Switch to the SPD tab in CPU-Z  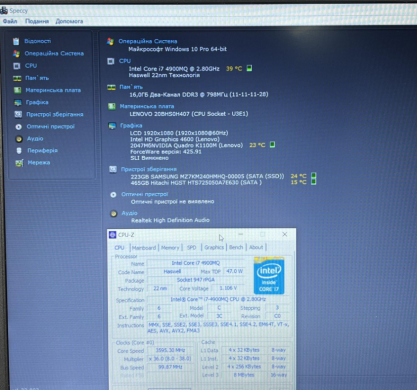191,247
